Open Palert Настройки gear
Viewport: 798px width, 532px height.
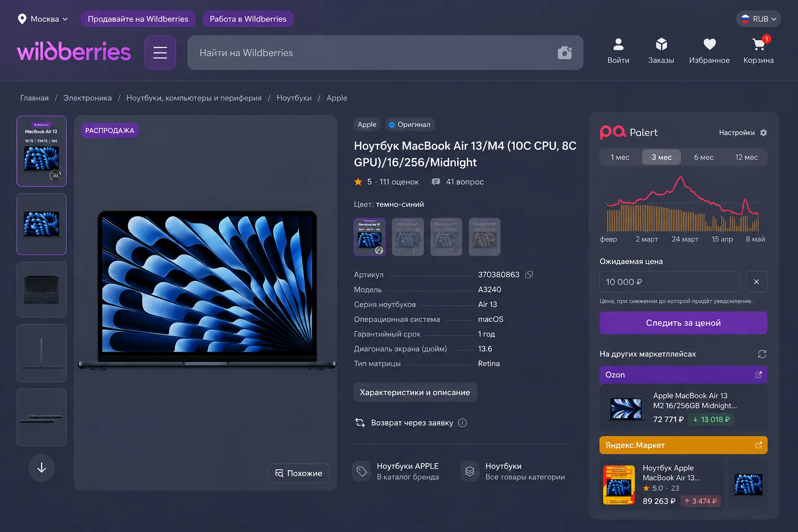click(x=763, y=132)
